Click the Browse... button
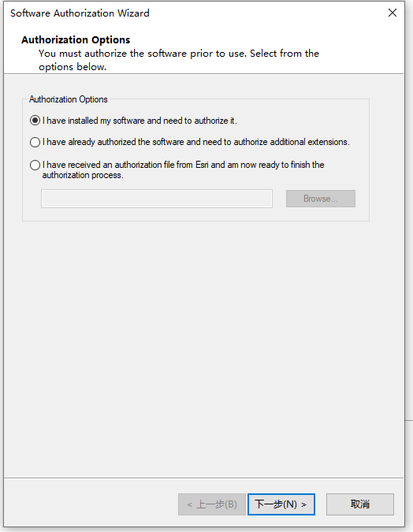The width and height of the screenshot is (413, 532). 321,199
